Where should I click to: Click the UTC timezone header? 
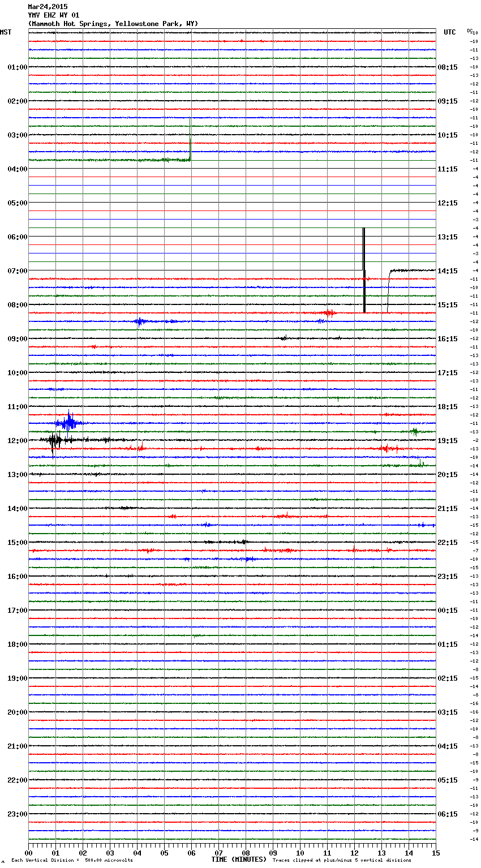450,32
